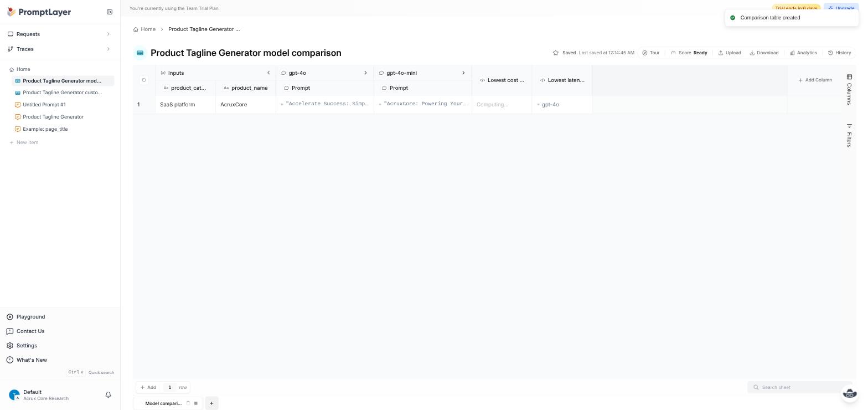Click the PromptLayer logo

click(x=39, y=12)
